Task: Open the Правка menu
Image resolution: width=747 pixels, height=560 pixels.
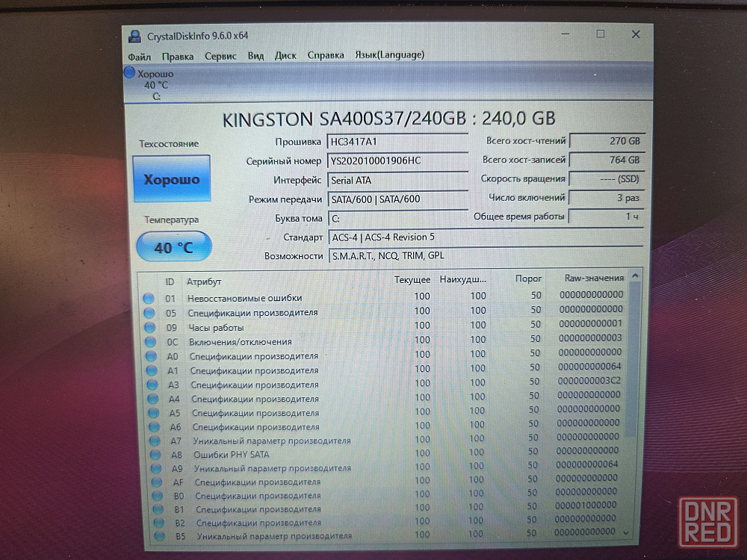Action: (x=178, y=57)
